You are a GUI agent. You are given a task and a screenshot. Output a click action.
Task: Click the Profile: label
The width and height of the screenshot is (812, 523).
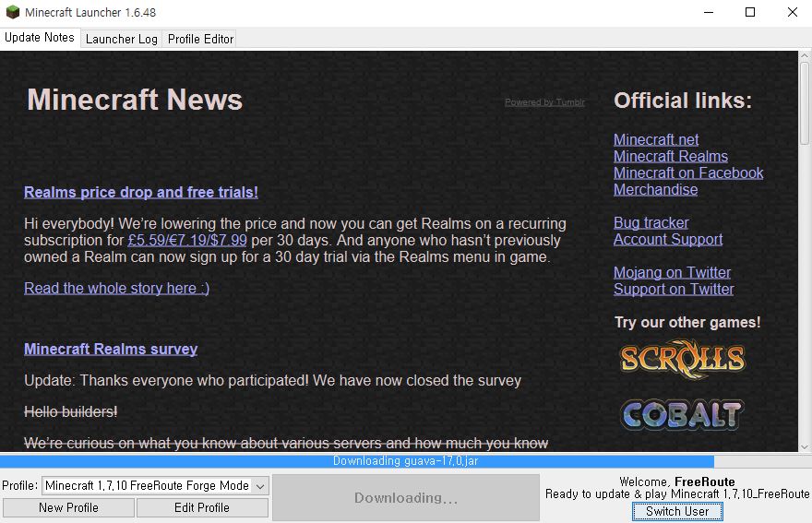click(19, 486)
